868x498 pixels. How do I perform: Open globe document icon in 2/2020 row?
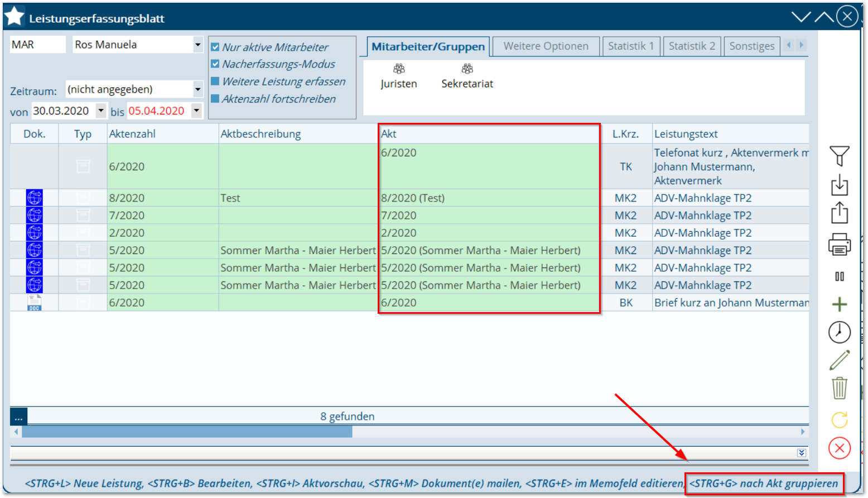(34, 232)
